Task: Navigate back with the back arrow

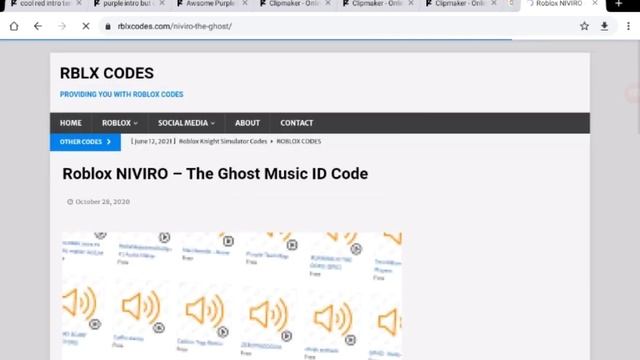Action: (x=38, y=26)
